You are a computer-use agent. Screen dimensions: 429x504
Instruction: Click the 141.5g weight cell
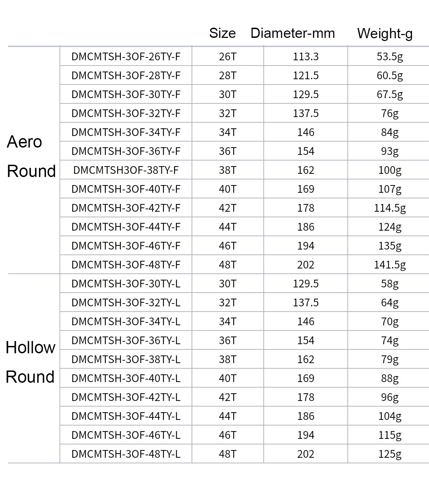point(390,265)
